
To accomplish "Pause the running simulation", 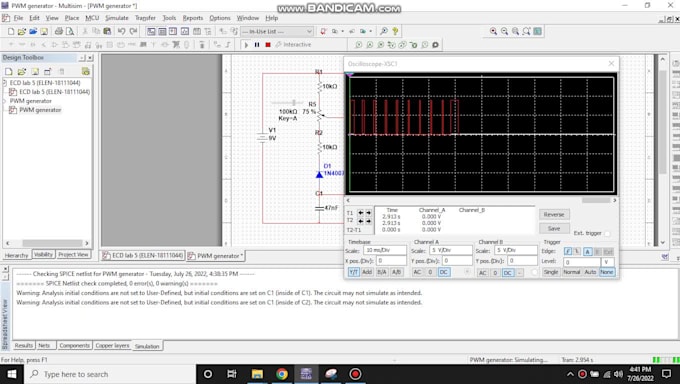I will point(257,45).
